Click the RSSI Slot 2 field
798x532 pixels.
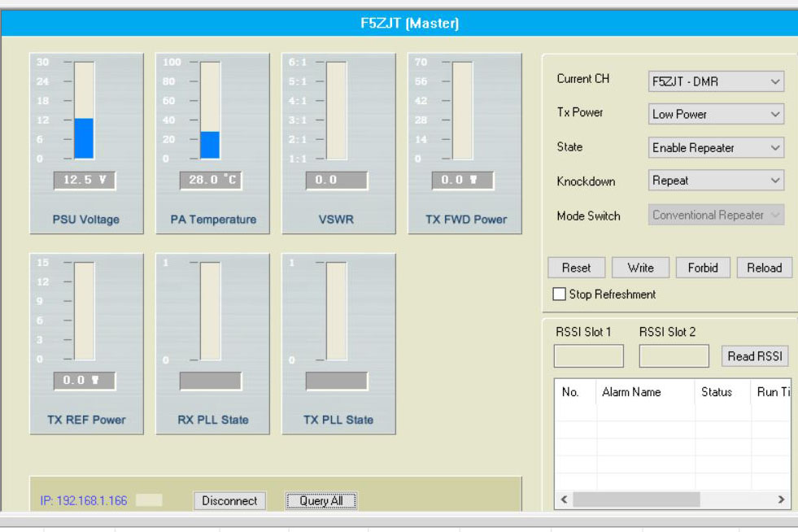coord(674,356)
